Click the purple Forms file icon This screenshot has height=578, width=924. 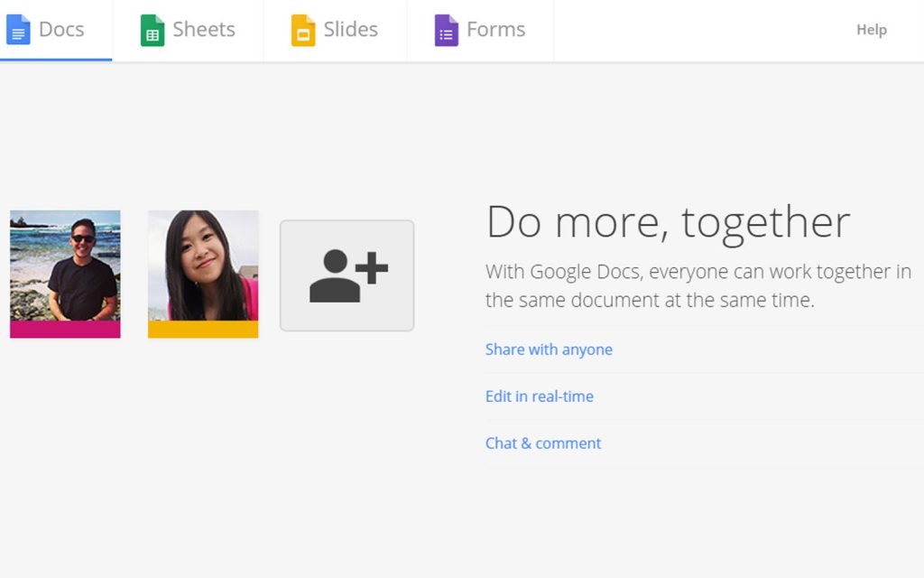[x=446, y=30]
